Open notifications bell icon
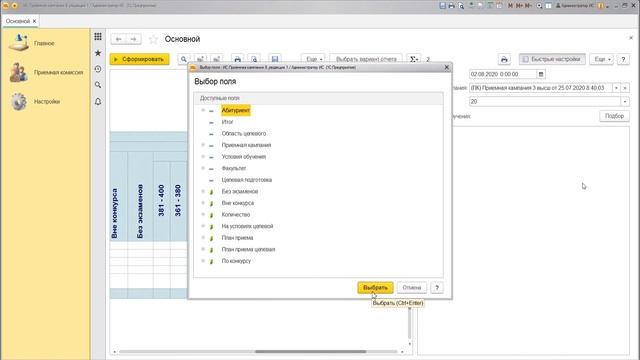 click(98, 101)
